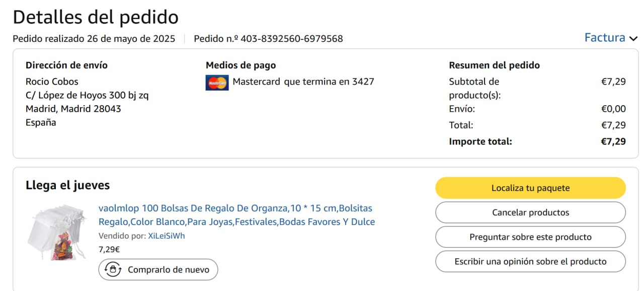Select Cancelar productos
Image resolution: width=644 pixels, height=291 pixels.
530,212
